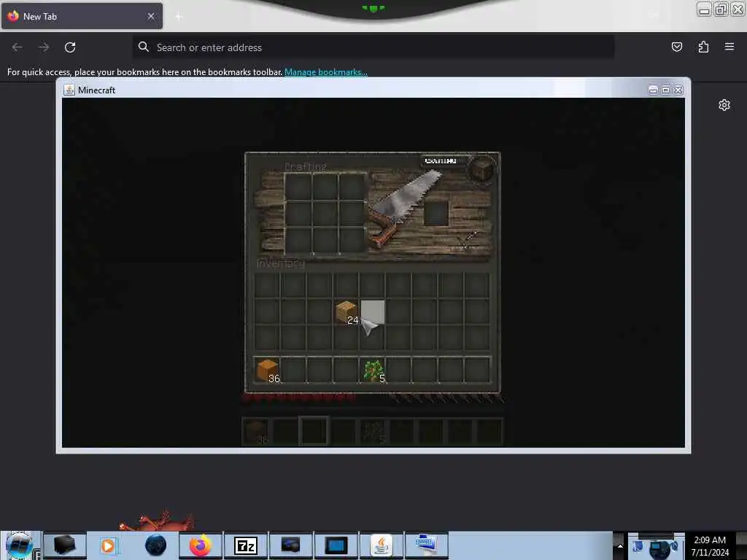
Task: Click the Firefox back arrow
Action: pyautogui.click(x=18, y=47)
